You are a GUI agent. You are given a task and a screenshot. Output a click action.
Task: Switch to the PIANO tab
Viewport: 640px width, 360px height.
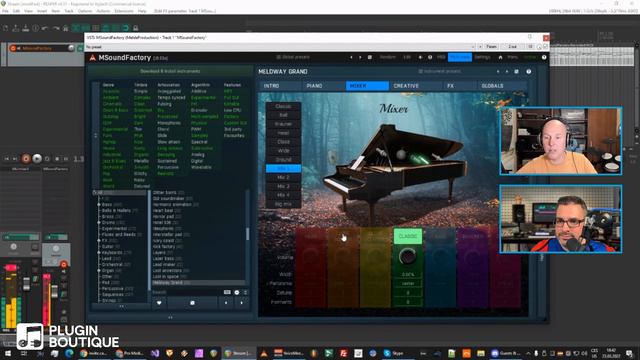323,86
